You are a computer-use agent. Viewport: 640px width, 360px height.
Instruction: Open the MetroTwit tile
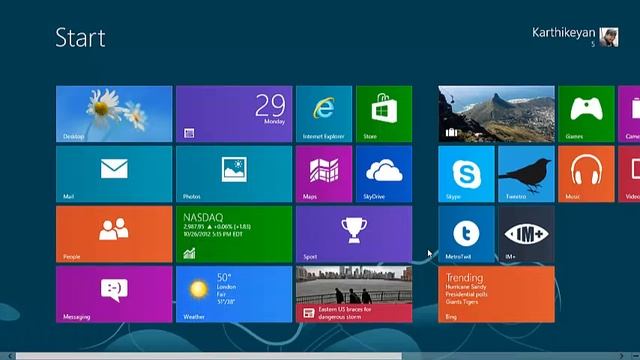(466, 234)
